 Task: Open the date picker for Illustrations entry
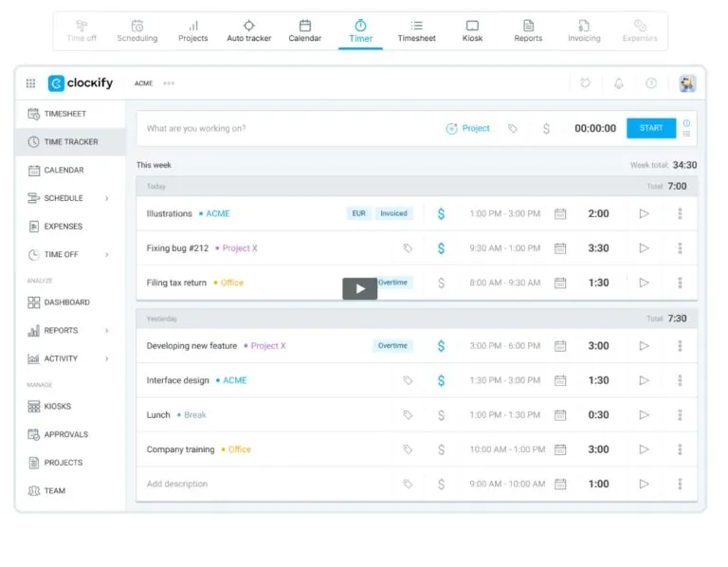pos(560,213)
